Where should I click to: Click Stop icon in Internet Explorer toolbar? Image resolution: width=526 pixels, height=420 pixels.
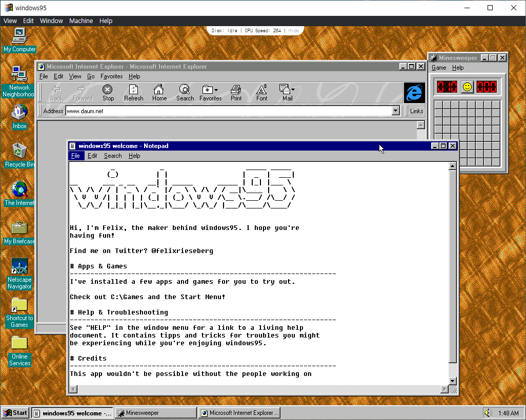108,93
